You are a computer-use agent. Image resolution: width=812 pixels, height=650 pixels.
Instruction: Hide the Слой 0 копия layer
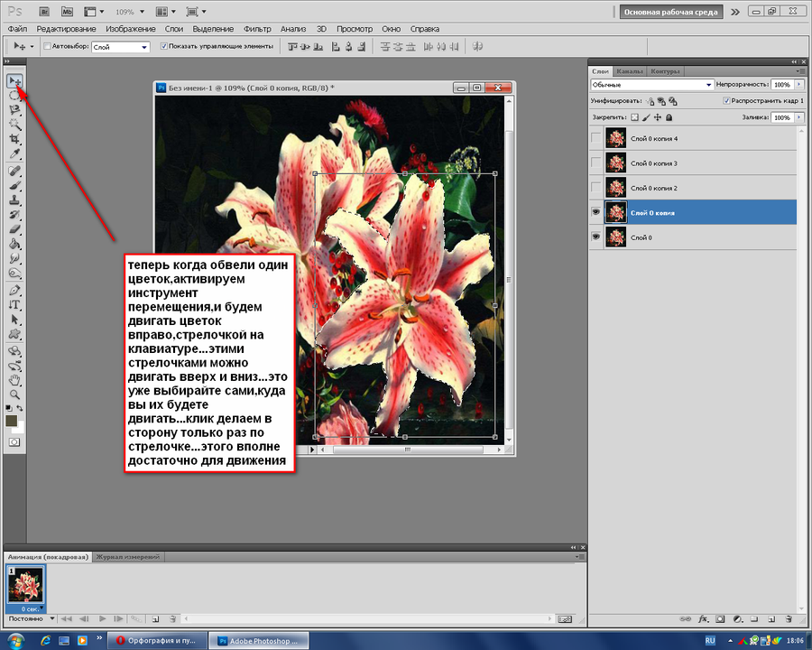pos(596,212)
